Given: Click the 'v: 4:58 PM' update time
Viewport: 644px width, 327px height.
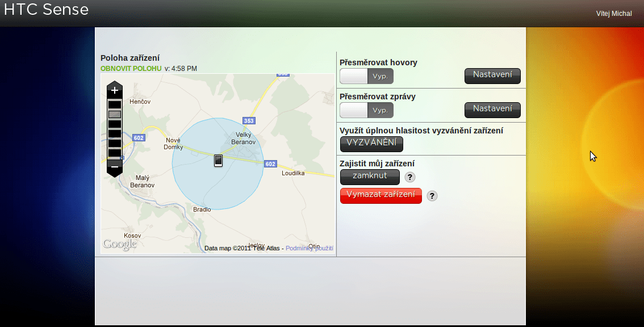Looking at the screenshot, I should 181,69.
